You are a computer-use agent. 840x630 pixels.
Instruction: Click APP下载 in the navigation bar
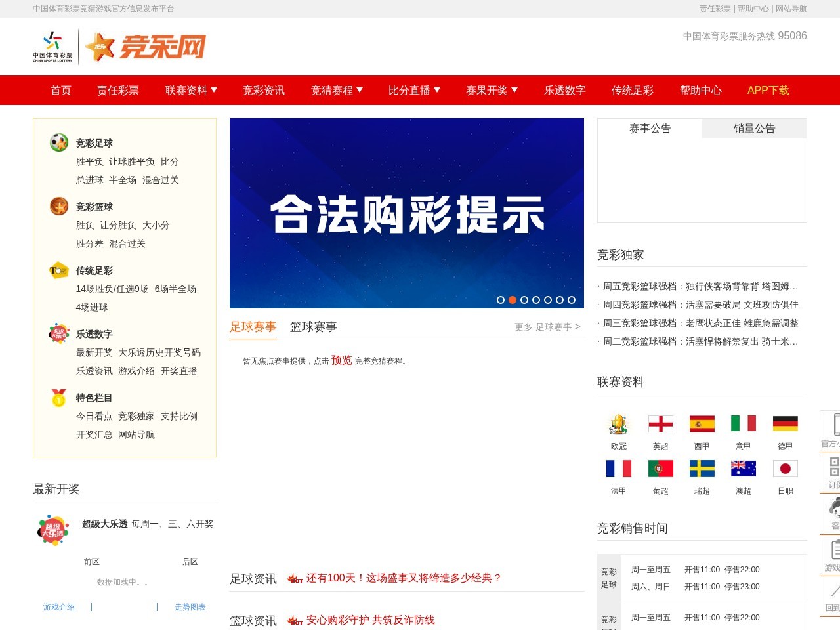tap(767, 90)
